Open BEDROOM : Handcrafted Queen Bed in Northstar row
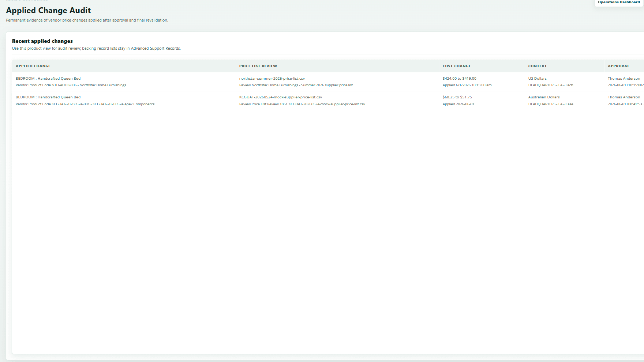The image size is (644, 362). [x=48, y=79]
